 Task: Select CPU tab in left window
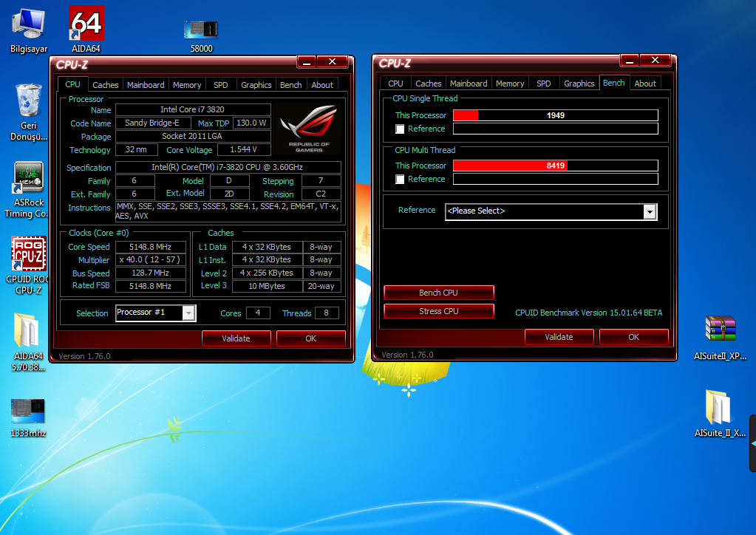[73, 84]
